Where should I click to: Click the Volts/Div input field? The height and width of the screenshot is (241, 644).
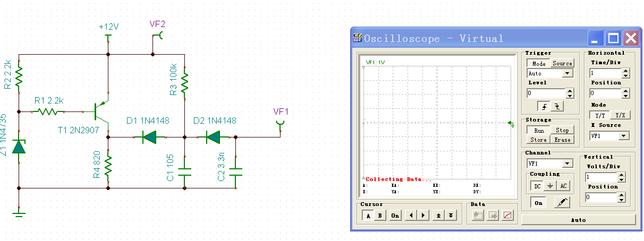(601, 177)
